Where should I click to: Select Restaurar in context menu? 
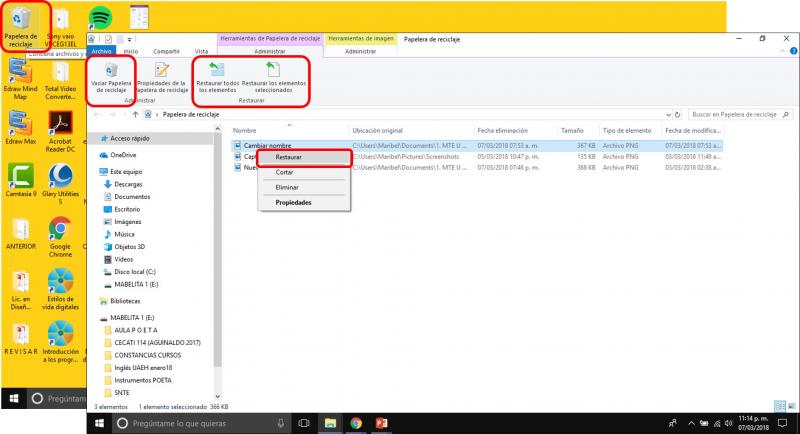(304, 158)
